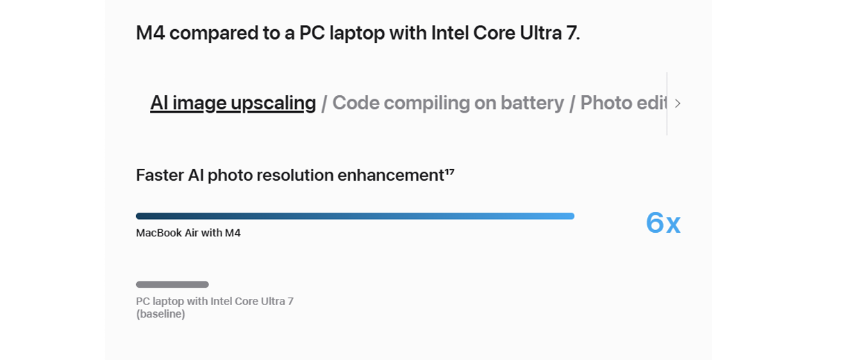Click Faster AI photo resolution enhancement subheading

click(x=290, y=175)
